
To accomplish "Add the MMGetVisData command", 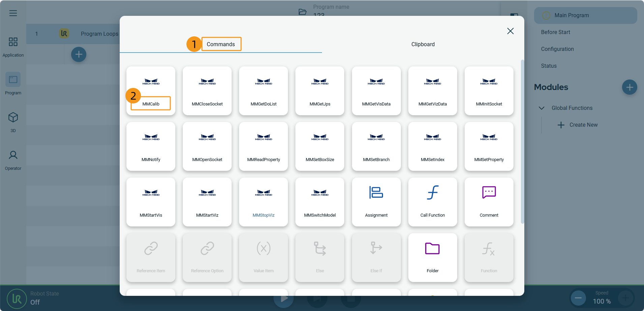I will click(x=376, y=91).
